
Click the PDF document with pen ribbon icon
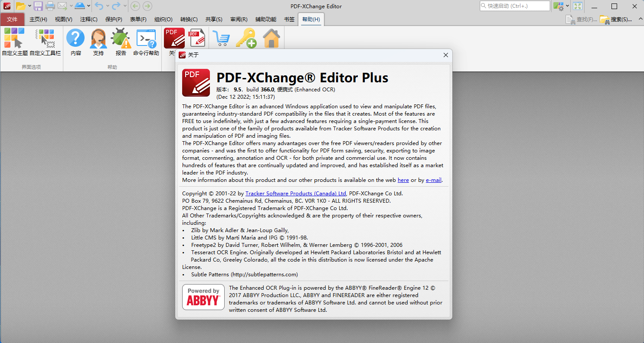coord(197,38)
